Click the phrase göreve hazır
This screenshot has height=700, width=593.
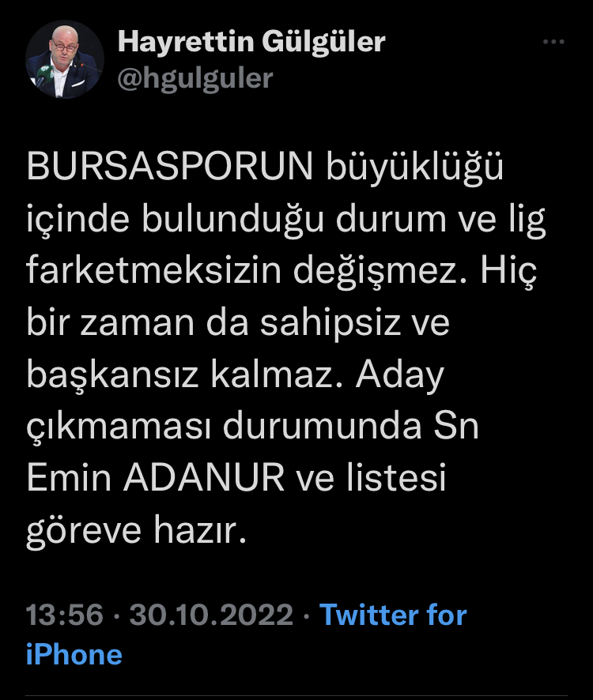click(x=136, y=531)
